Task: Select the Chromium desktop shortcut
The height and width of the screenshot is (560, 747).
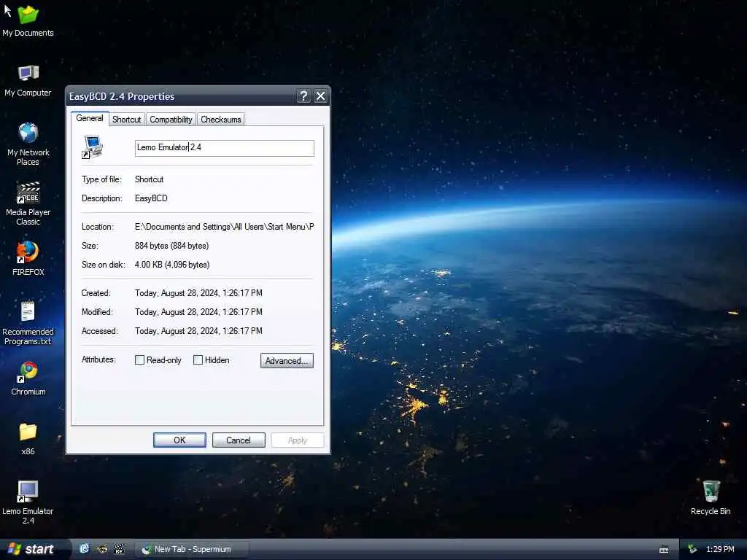Action: 28,379
